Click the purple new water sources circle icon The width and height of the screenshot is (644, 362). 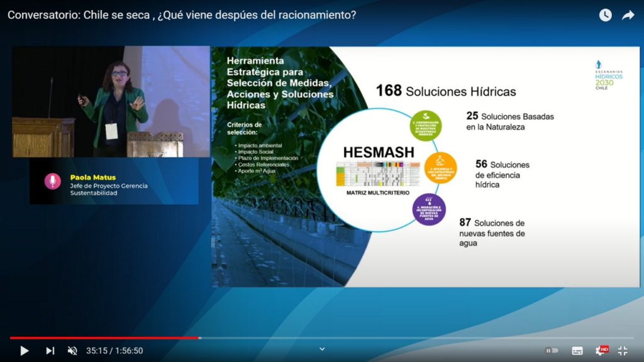[x=429, y=209]
